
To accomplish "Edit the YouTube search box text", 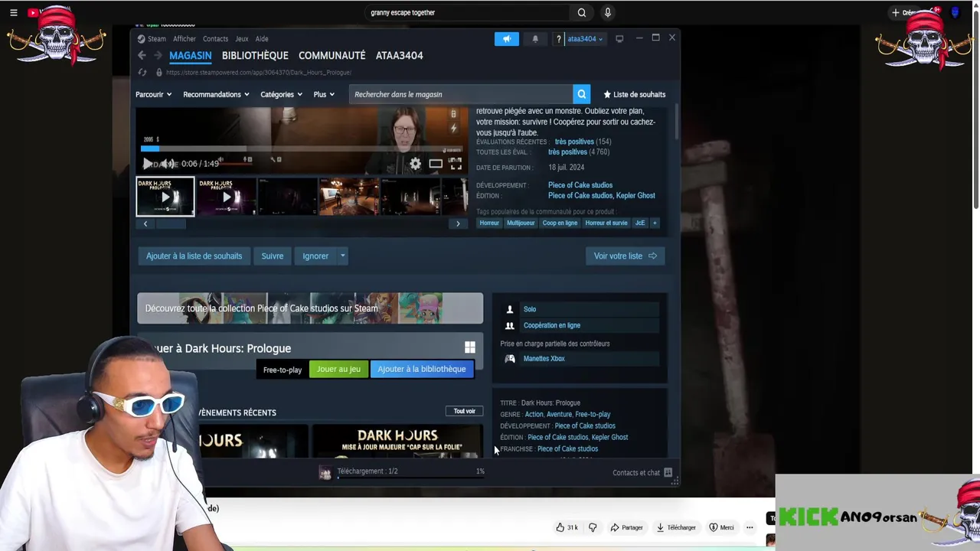I will coord(467,12).
